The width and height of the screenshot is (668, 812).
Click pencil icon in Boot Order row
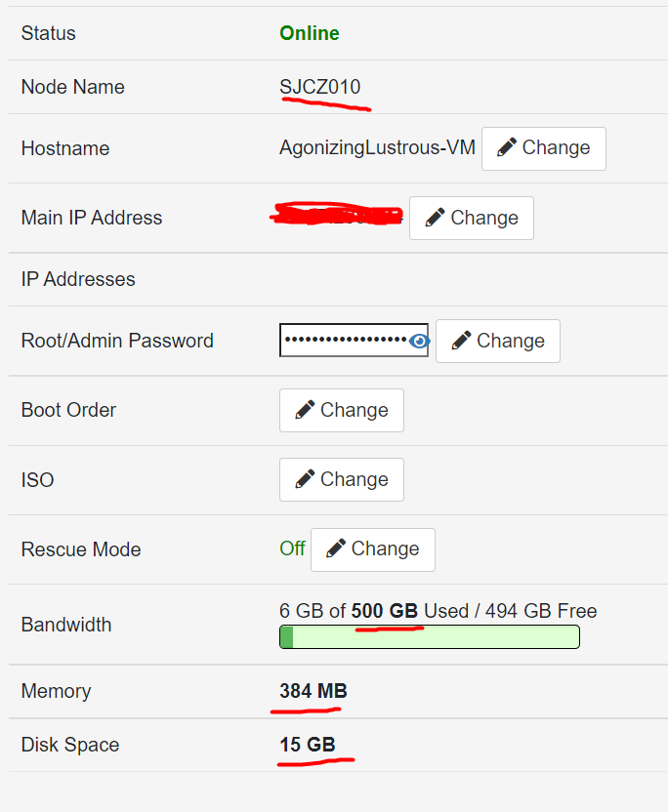(305, 410)
